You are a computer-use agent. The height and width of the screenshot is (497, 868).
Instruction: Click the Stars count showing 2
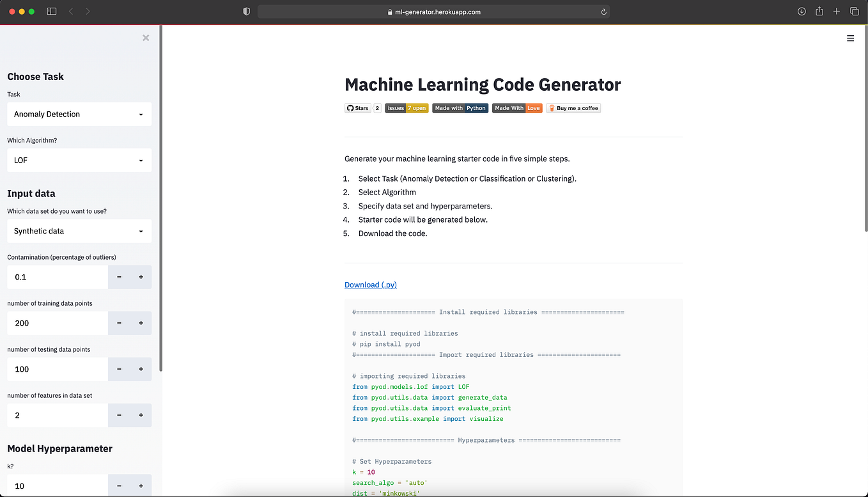[x=376, y=107]
